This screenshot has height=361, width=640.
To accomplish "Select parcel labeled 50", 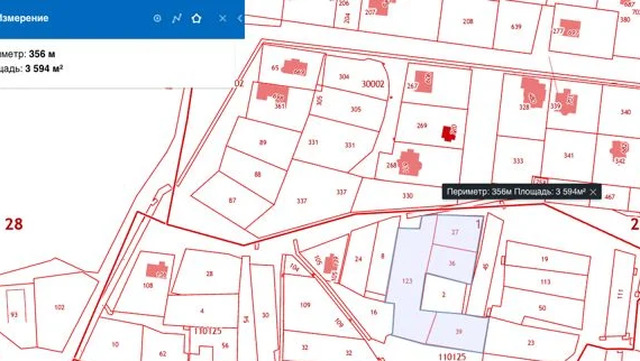I will 542,308.
